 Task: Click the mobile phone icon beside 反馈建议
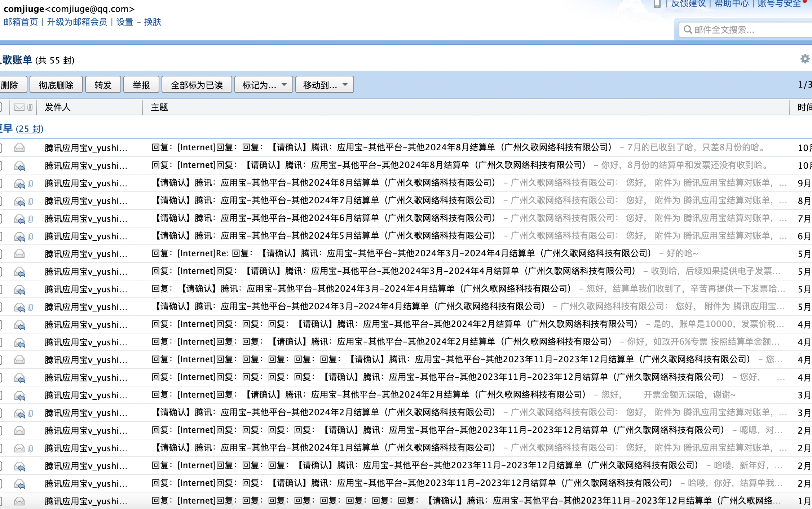(x=657, y=4)
